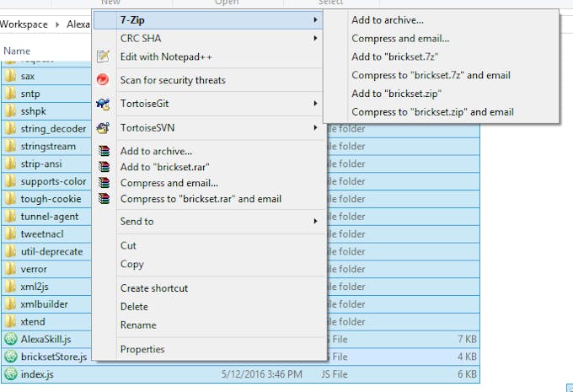Expand the TortoiseSVN submenu arrow
Screen dimensions: 573x392
[x=315, y=127]
